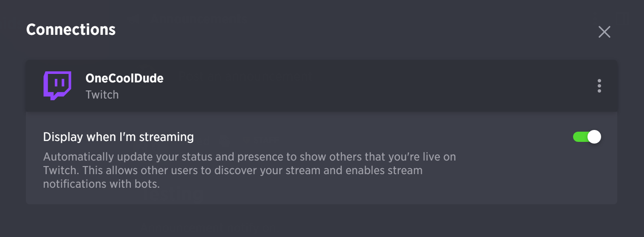Viewport: 644px width, 237px height.
Task: Close the Connections dialog with the X
Action: pos(604,32)
